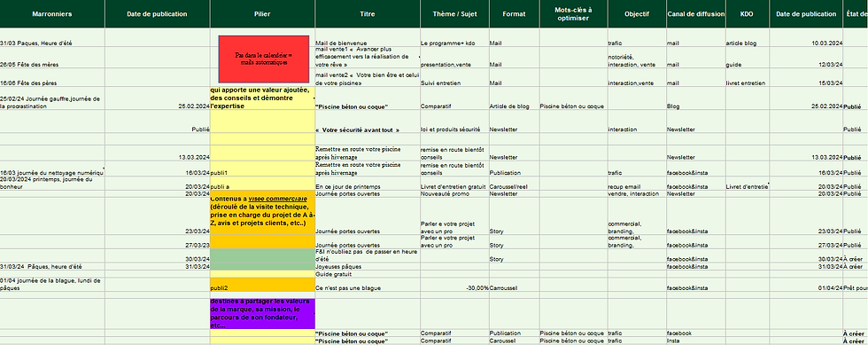Click the red "Pas dans le calendrier" box

tap(264, 59)
